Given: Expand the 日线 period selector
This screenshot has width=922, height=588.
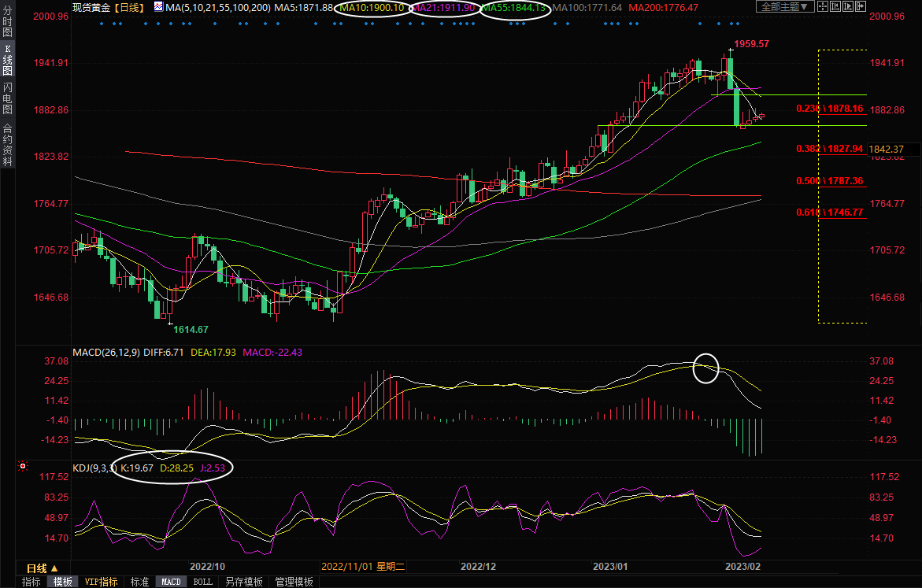Looking at the screenshot, I should [42, 568].
